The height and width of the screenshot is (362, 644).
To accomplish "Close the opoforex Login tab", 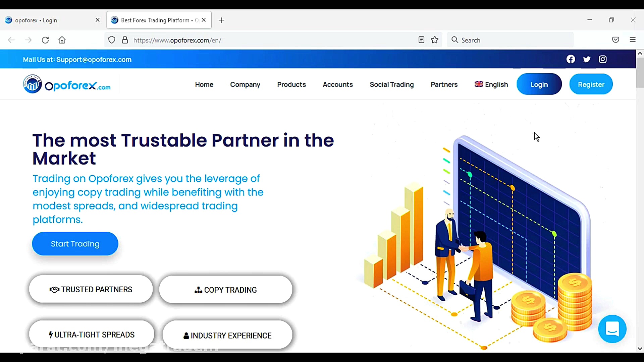I will tap(98, 20).
